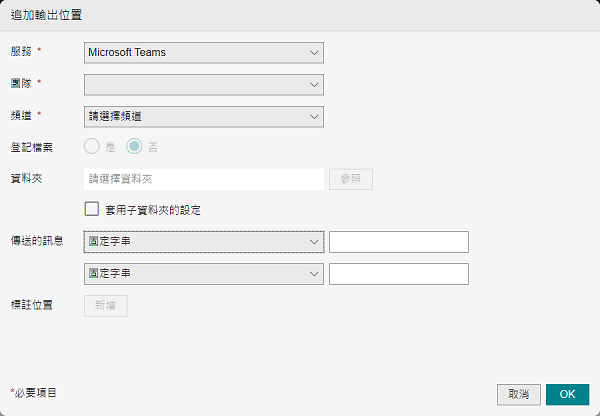The width and height of the screenshot is (600, 416).
Task: Open the 請選擇頻道 channel dropdown
Action: click(204, 117)
